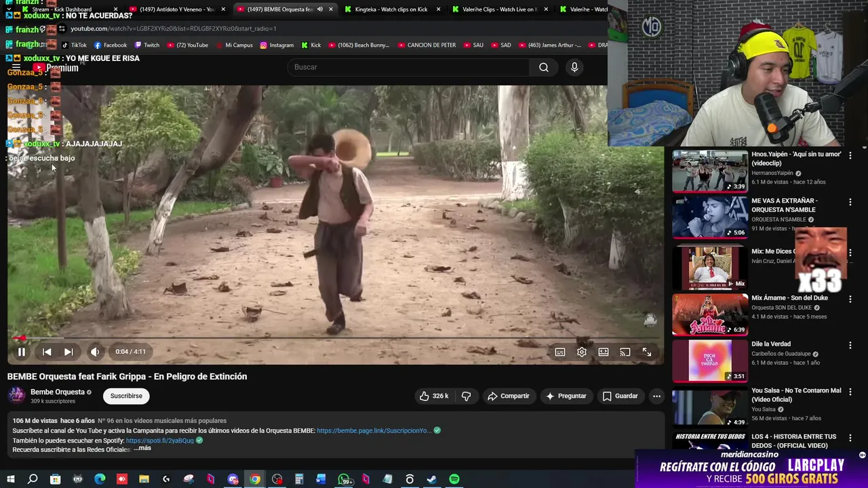868x488 pixels.
Task: Open the Windows Start menu
Action: click(10, 479)
